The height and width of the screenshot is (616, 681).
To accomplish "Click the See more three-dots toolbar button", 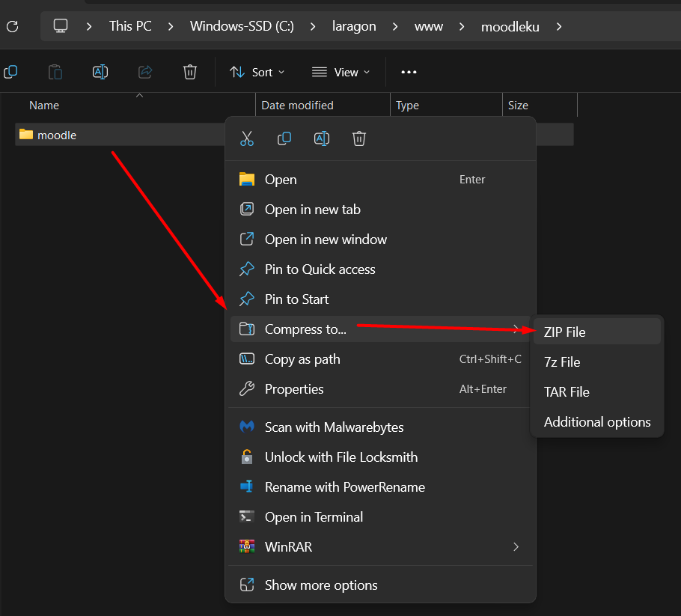I will (x=409, y=72).
